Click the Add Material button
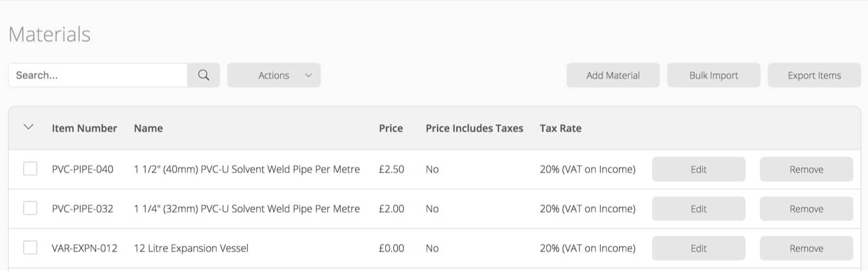 coord(612,75)
